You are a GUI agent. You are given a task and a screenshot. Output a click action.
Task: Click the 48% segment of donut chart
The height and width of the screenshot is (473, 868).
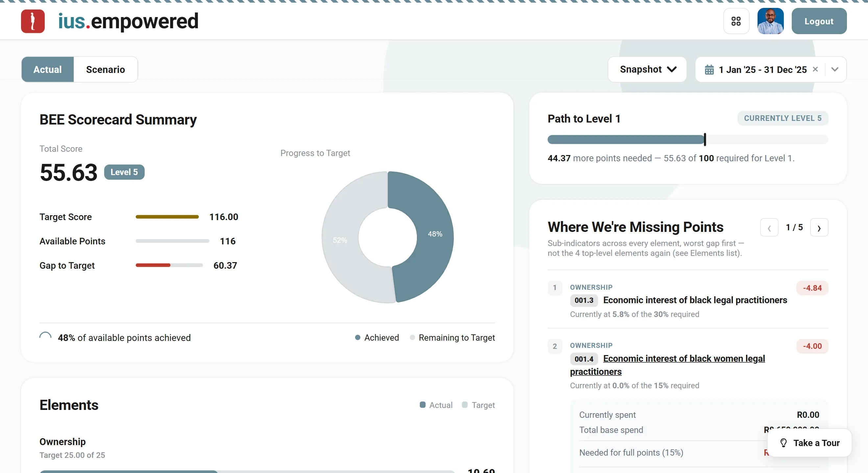point(435,234)
